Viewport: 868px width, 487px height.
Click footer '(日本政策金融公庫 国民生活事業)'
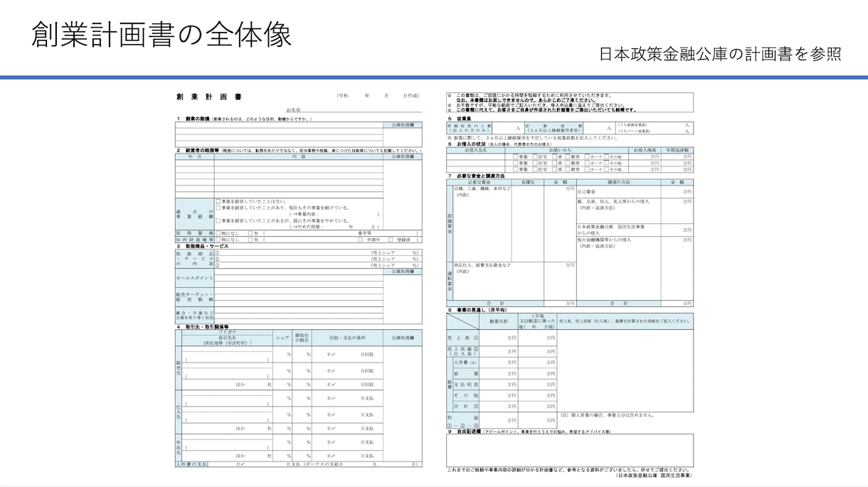(653, 475)
